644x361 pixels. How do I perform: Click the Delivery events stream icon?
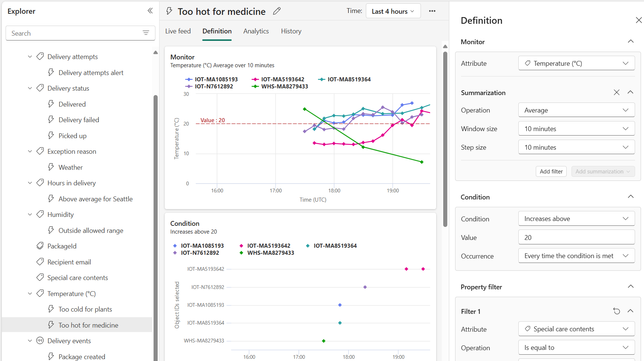tap(40, 341)
